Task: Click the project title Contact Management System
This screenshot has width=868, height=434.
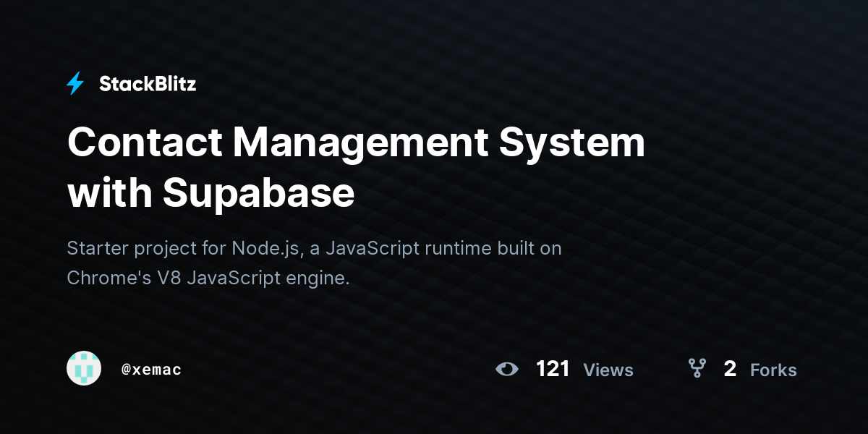Action: point(356,143)
